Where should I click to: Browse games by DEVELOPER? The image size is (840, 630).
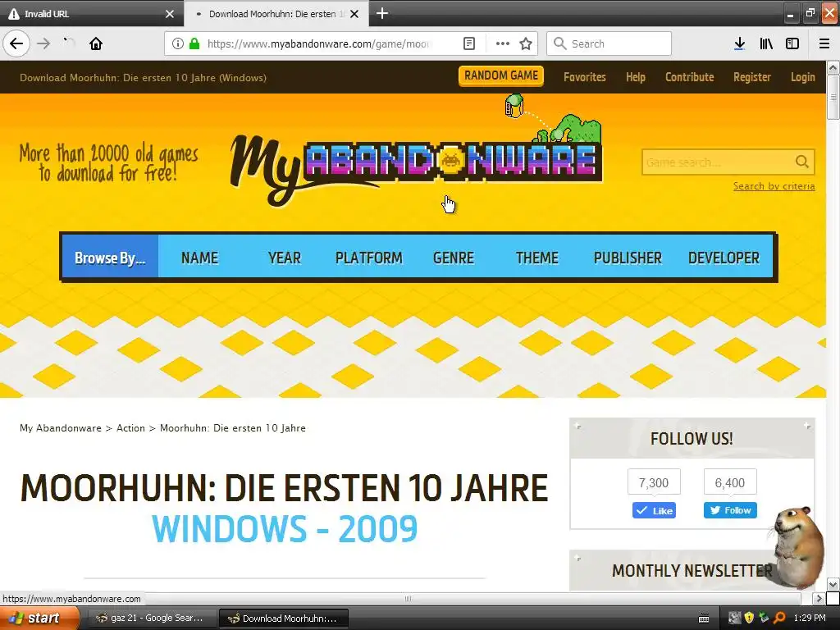coord(724,258)
